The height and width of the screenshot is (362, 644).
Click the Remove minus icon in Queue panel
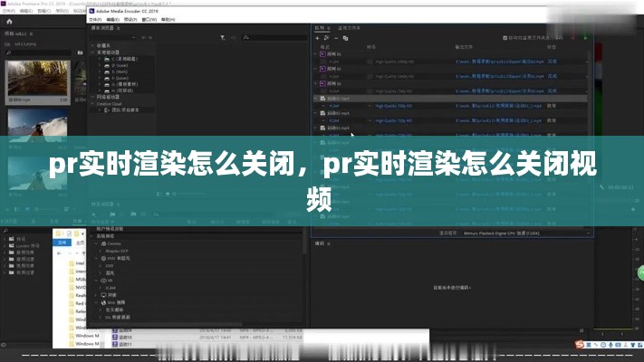point(338,39)
